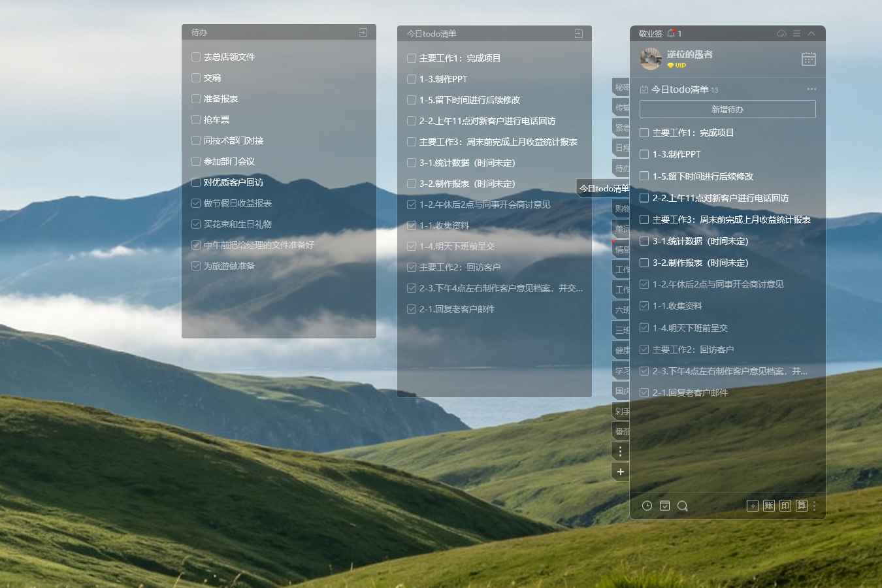Check 交稿 in the 待办 window
This screenshot has height=588, width=882.
coord(196,78)
